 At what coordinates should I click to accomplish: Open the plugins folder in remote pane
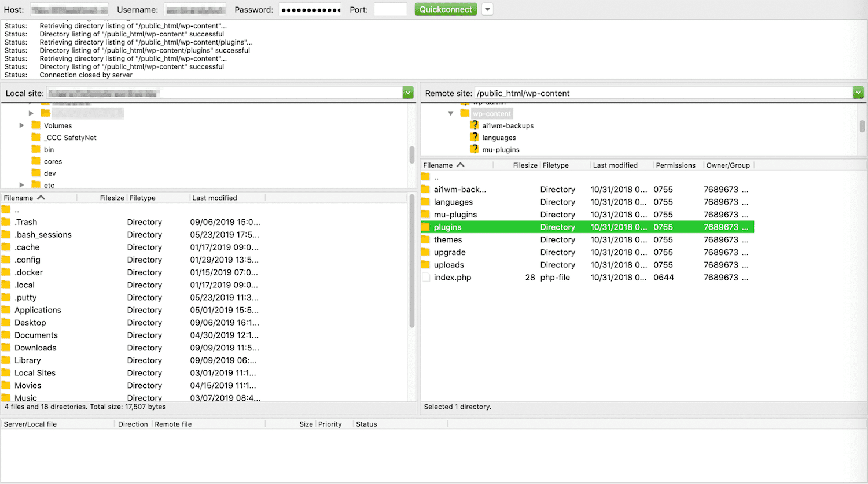tap(446, 227)
